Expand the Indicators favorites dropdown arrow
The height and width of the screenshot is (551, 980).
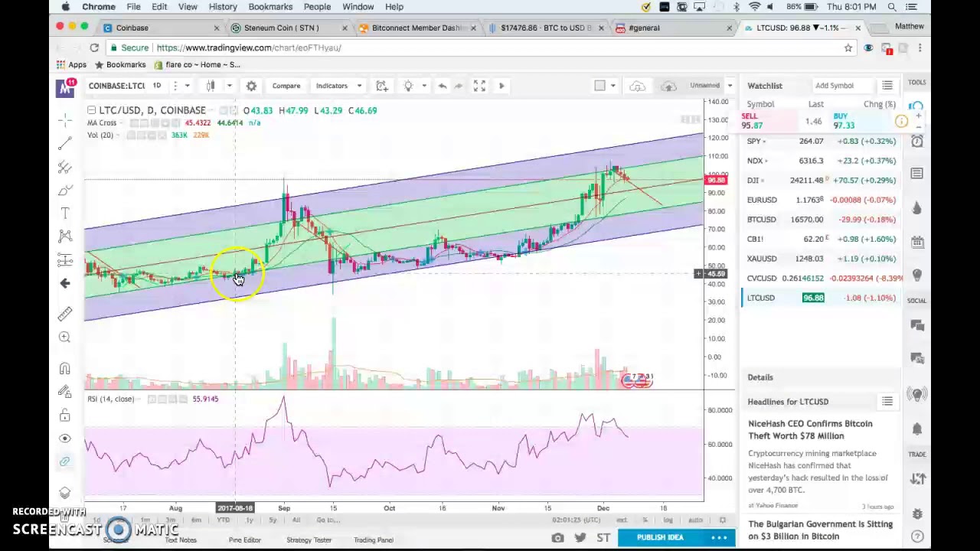pyautogui.click(x=359, y=86)
